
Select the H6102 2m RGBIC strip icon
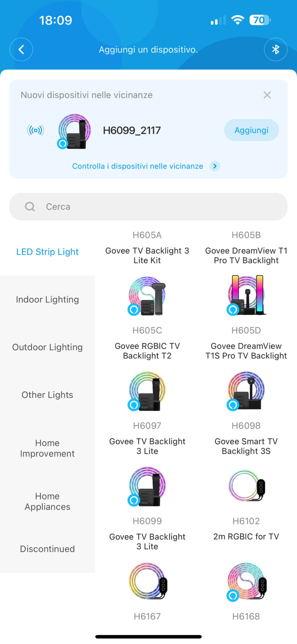click(x=246, y=486)
